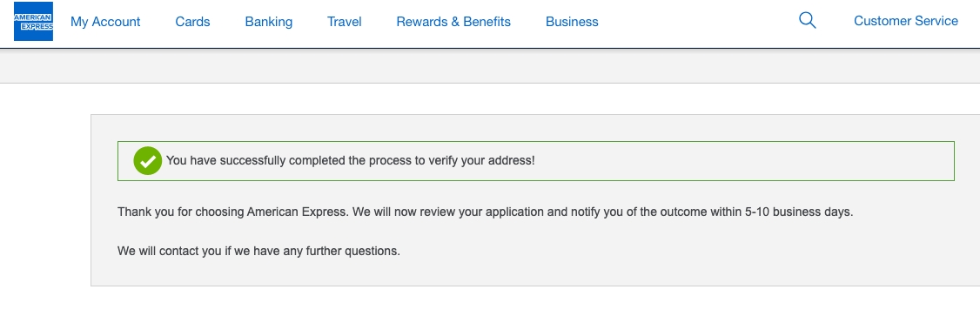Open the Customer Service link
Image resolution: width=980 pixels, height=323 pixels.
coord(906,21)
